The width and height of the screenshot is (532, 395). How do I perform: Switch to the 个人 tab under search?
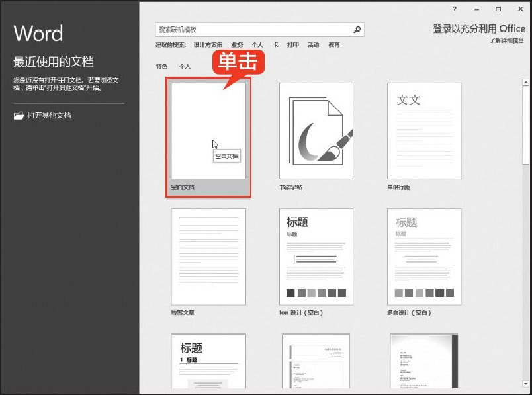point(185,66)
